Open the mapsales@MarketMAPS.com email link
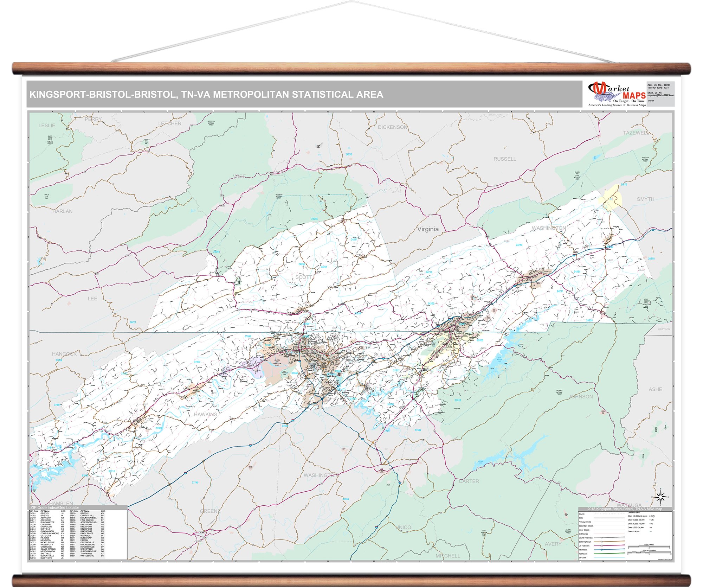703x588 pixels. click(x=661, y=95)
